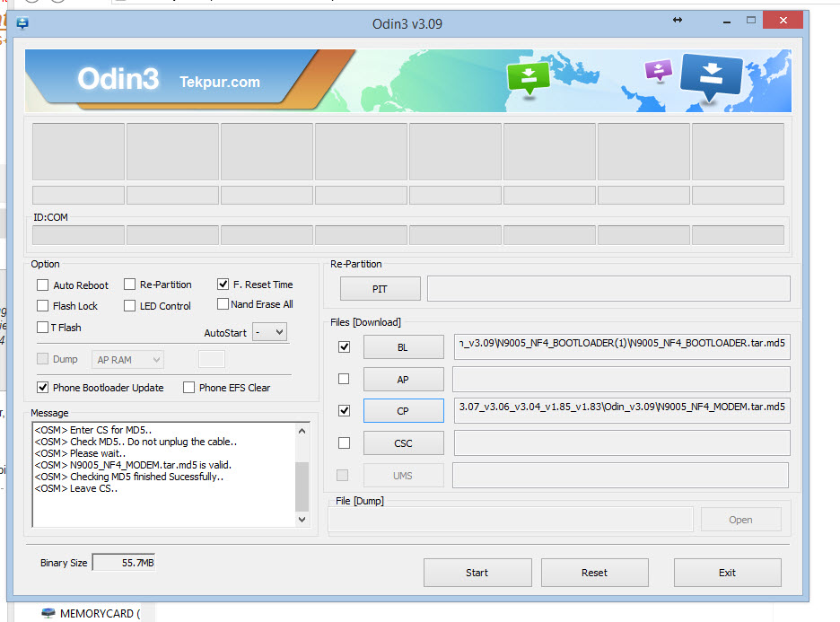
Task: Uncheck the CP file checkbox
Action: (345, 411)
